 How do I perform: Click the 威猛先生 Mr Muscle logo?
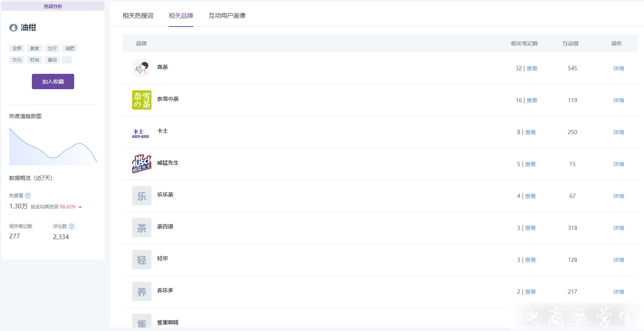pos(142,164)
